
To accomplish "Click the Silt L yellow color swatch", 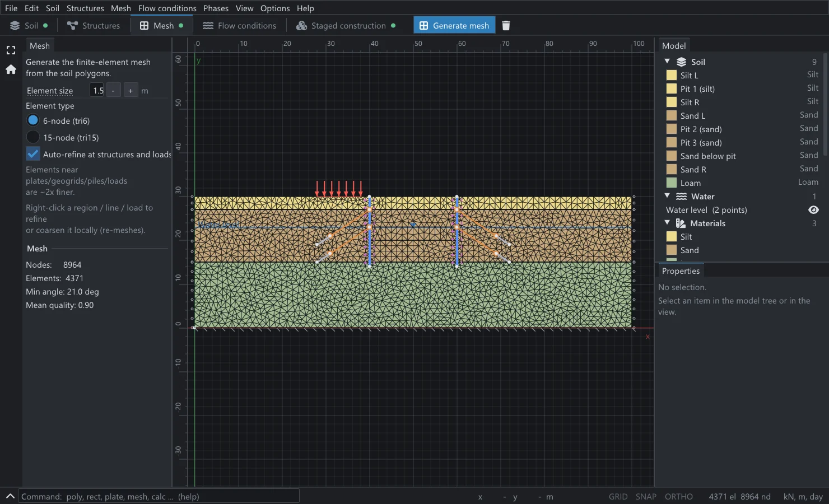I will tap(671, 75).
